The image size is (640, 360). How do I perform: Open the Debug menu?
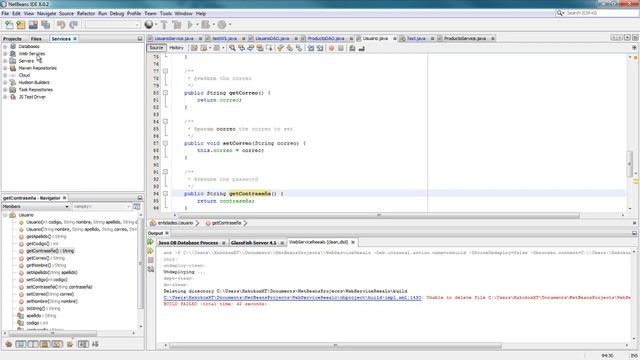point(117,13)
